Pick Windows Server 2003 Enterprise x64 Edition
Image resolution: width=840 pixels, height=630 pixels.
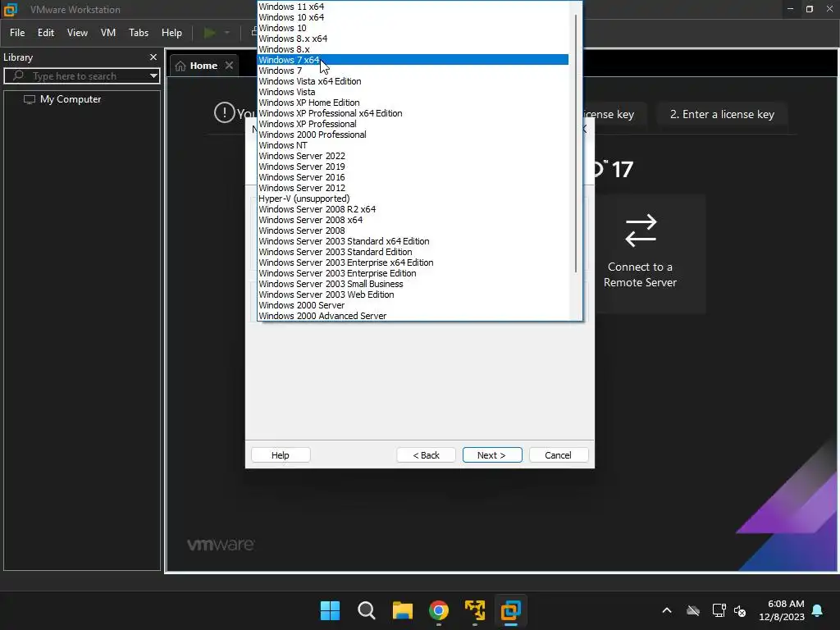pyautogui.click(x=413, y=262)
